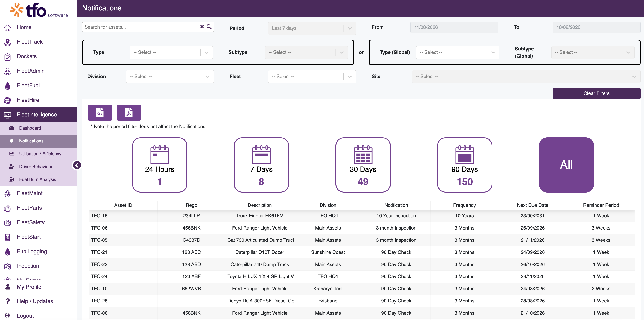Image resolution: width=644 pixels, height=320 pixels.
Task: Collapse the sidebar with arrow button
Action: pyautogui.click(x=77, y=165)
